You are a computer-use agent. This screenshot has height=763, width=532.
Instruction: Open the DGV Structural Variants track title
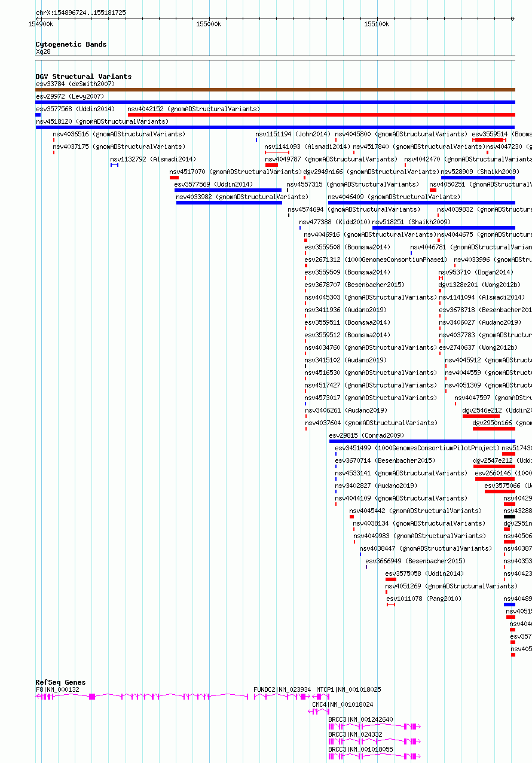coord(84,77)
